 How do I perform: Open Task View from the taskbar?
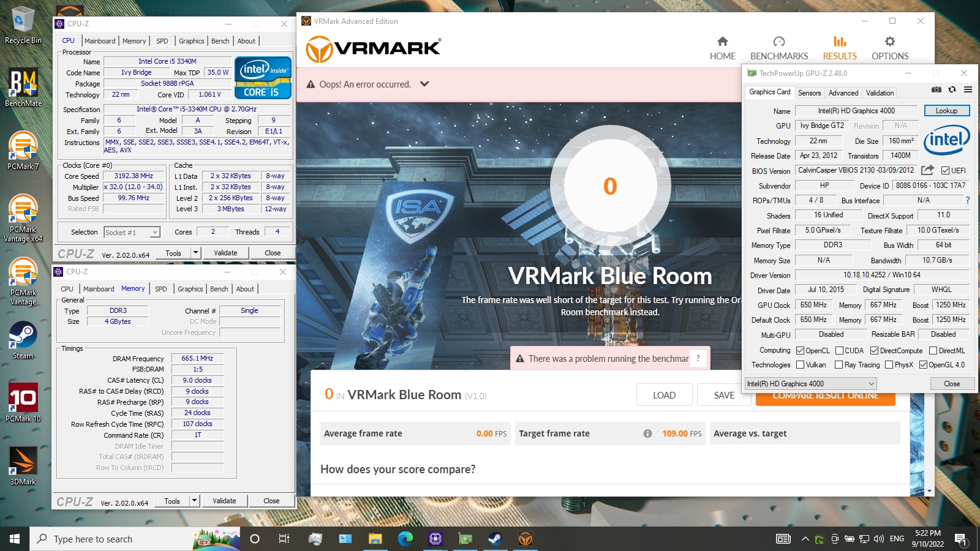pos(284,539)
